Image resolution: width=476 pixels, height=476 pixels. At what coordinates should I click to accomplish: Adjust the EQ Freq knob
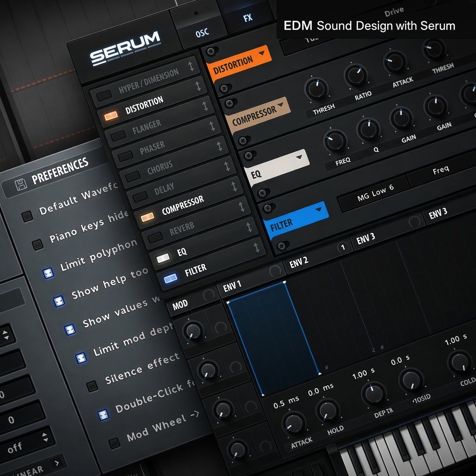coord(335,140)
